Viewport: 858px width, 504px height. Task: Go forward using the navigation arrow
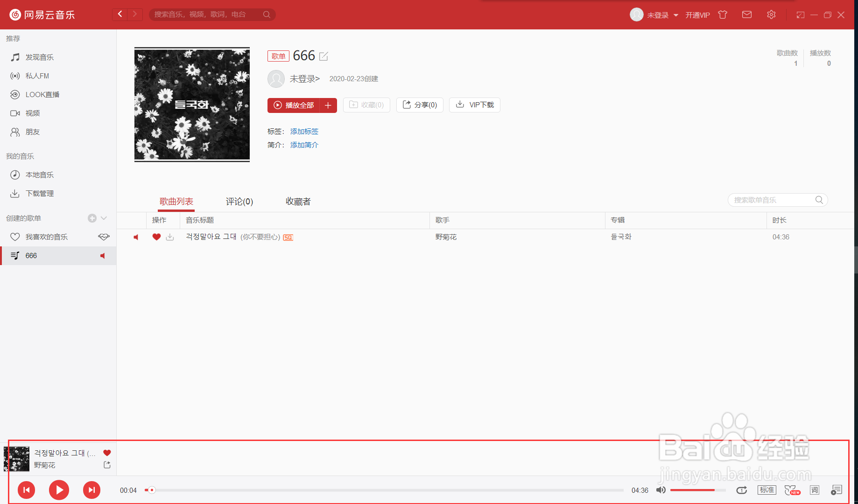click(135, 14)
